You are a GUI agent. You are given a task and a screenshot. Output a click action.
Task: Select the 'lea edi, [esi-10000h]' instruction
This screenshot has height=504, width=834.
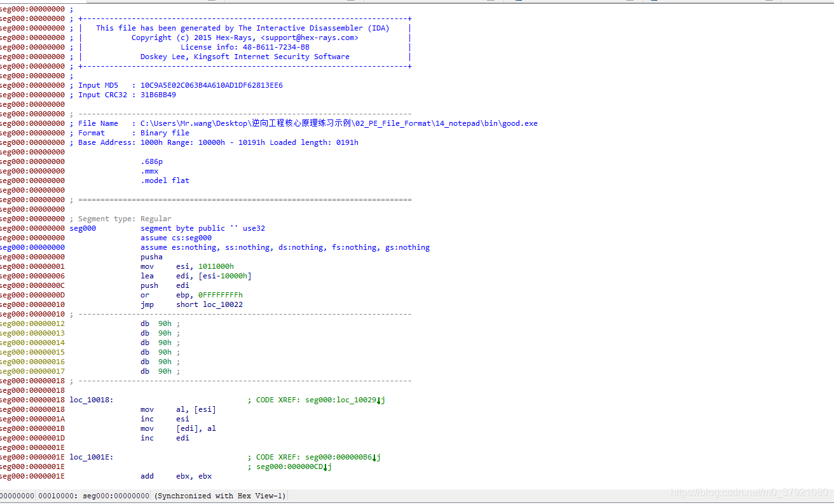click(196, 276)
